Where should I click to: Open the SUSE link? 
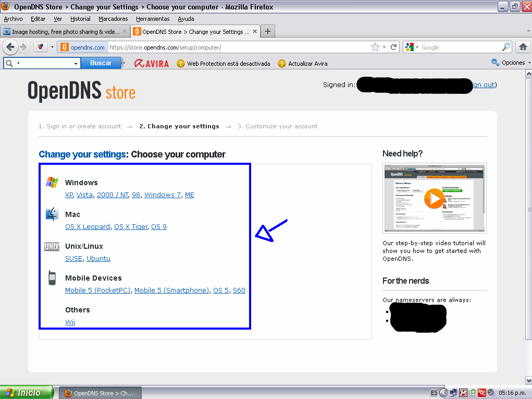point(73,259)
